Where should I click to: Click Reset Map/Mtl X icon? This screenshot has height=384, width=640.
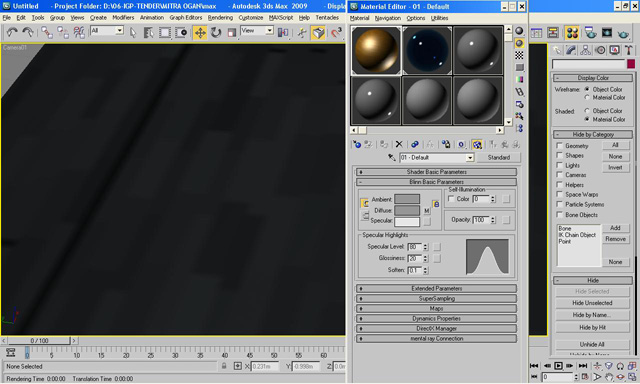click(x=399, y=144)
